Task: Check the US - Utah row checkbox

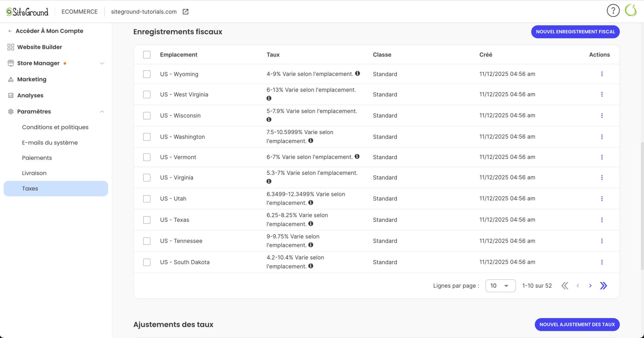Action: coord(147,198)
